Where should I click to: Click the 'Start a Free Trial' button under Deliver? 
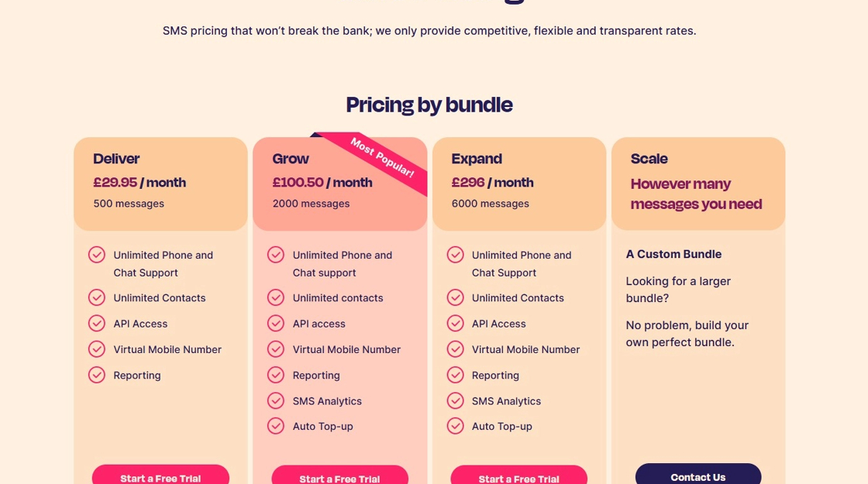[160, 476]
